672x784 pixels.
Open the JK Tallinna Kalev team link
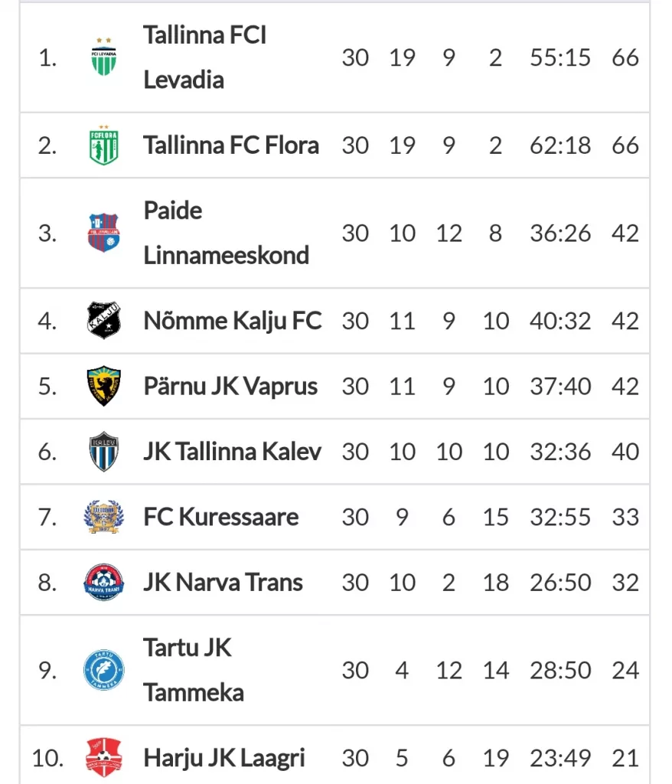232,452
